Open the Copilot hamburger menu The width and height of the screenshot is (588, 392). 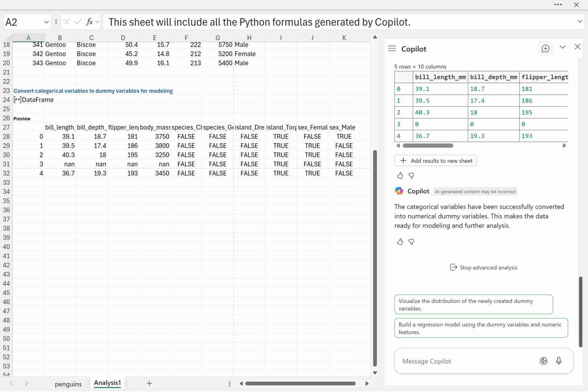pos(392,49)
